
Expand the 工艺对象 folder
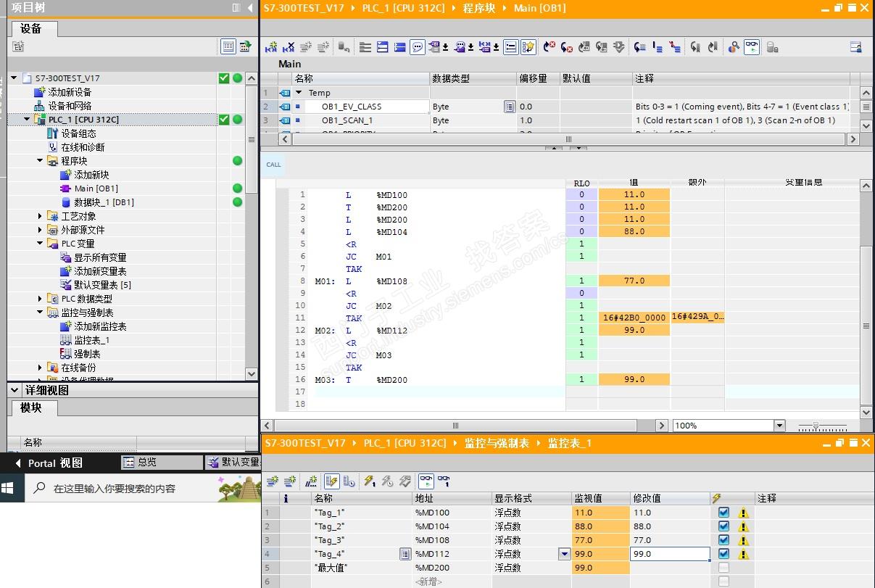41,216
